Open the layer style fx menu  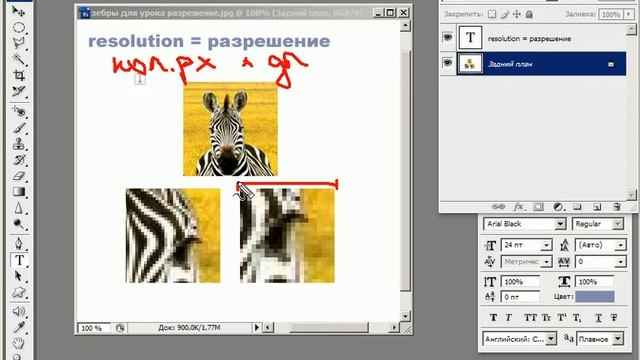[x=518, y=207]
